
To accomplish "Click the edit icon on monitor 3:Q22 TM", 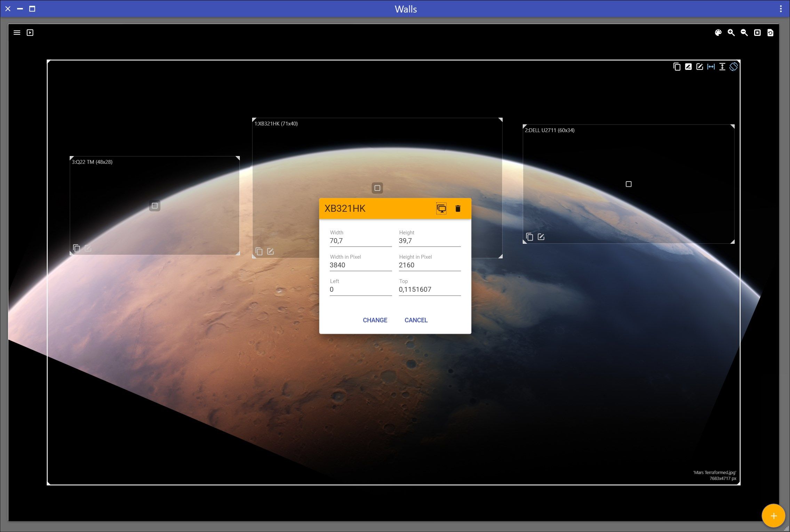I will tap(88, 249).
